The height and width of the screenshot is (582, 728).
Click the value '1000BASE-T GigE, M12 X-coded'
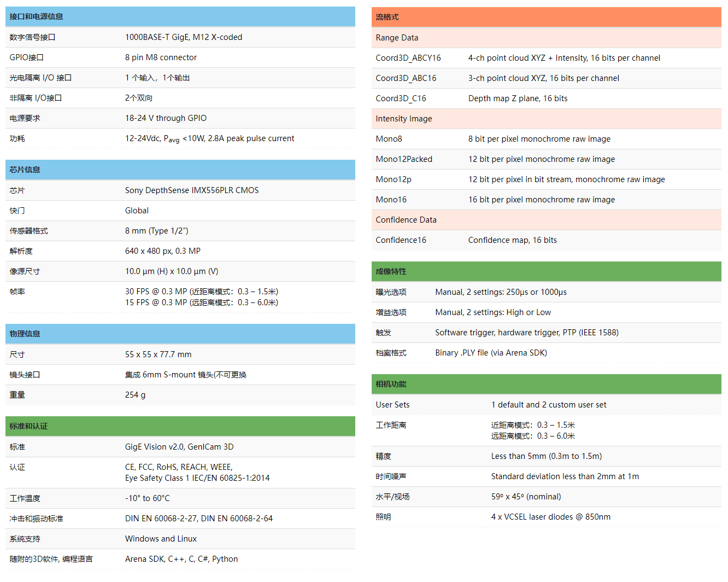coord(184,37)
